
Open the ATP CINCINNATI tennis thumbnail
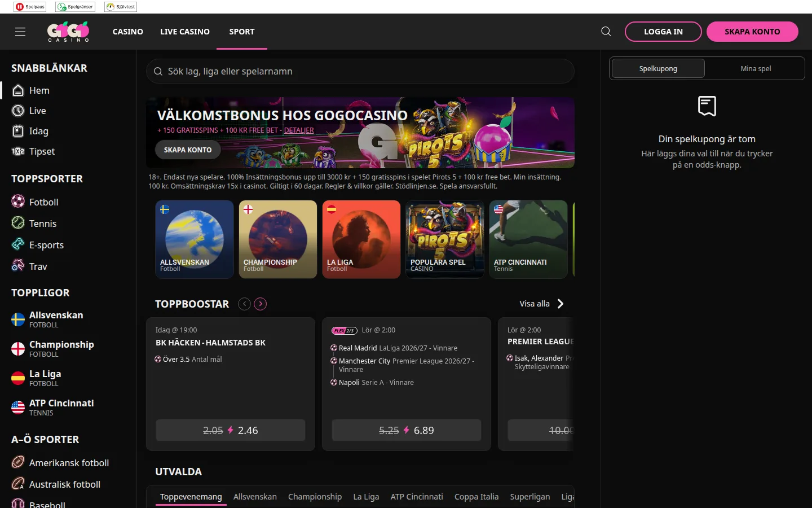[x=528, y=239]
